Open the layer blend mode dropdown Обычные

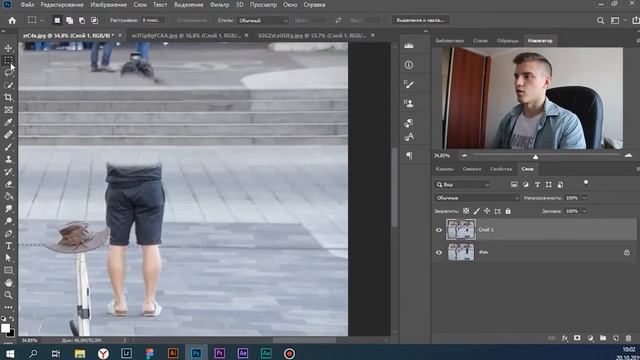point(476,198)
